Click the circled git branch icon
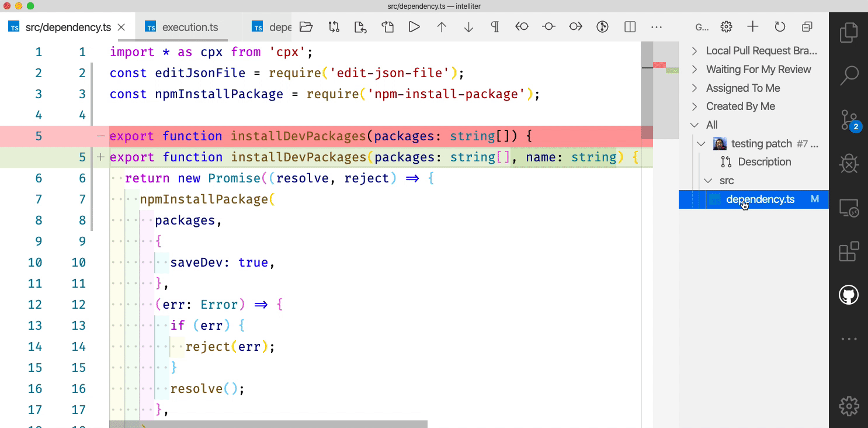This screenshot has width=868, height=428. [603, 27]
